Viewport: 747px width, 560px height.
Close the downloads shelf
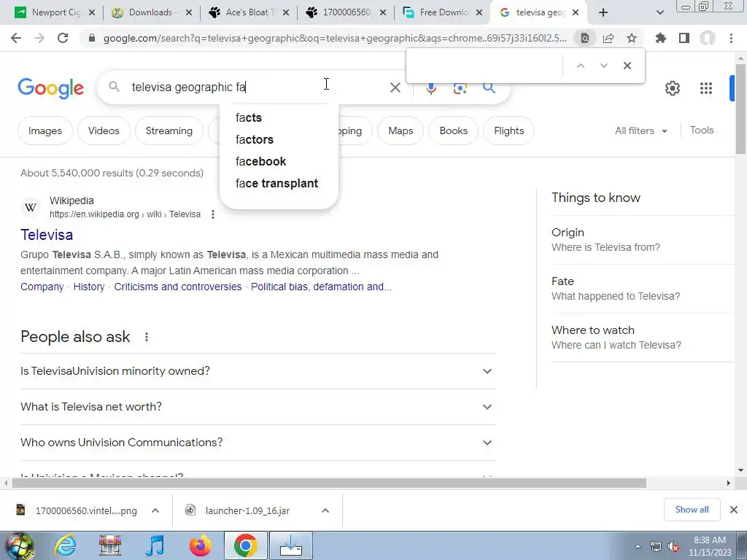coord(734,510)
